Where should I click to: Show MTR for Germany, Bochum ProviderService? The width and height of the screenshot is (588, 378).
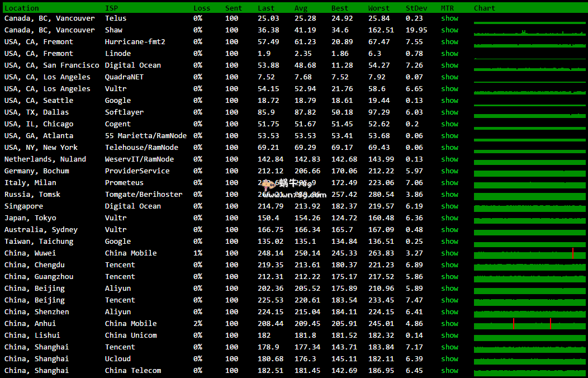449,171
